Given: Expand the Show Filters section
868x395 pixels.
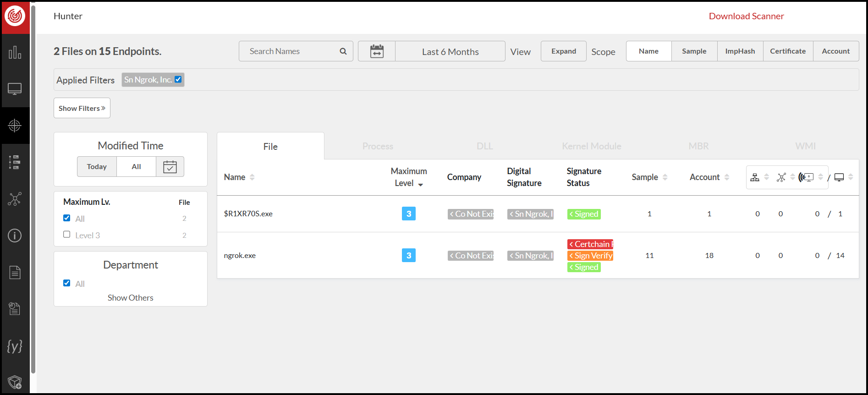Looking at the screenshot, I should [82, 108].
